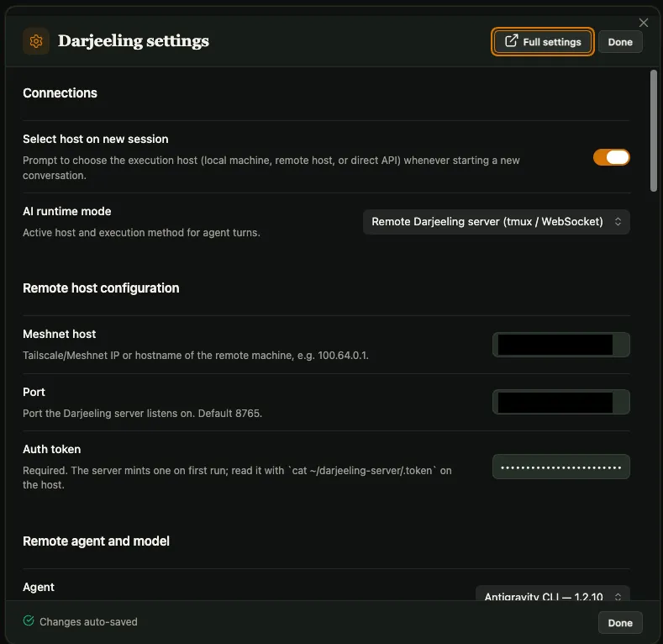Viewport: 663px width, 644px height.
Task: Click the green Changes auto-saved check icon
Action: [x=29, y=620]
